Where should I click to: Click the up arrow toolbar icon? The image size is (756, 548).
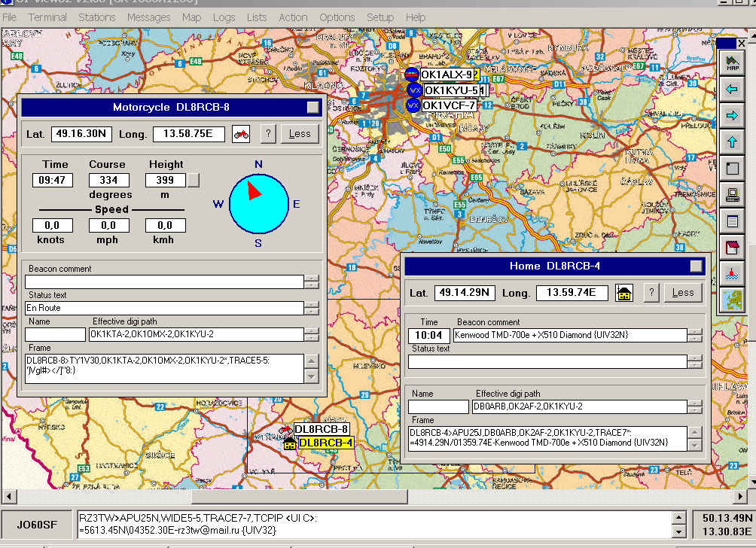coord(730,142)
